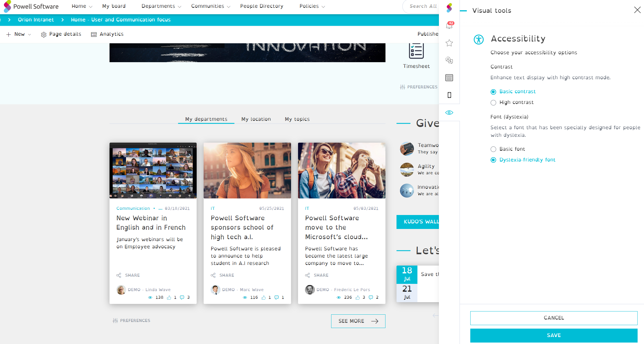Open 'Powell Software sponsors school' article title
This screenshot has height=344, width=644.
coord(242,227)
